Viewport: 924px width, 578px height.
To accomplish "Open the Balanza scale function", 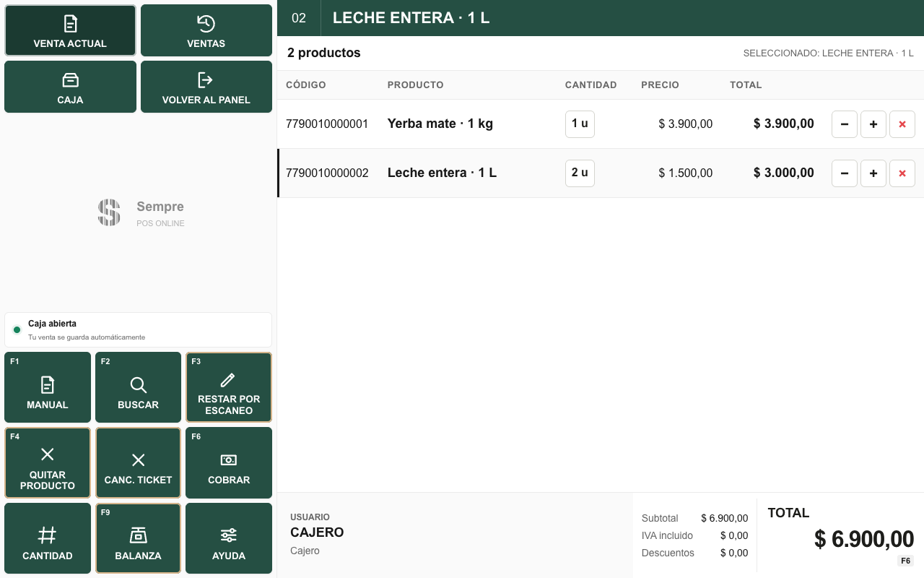I will (138, 538).
